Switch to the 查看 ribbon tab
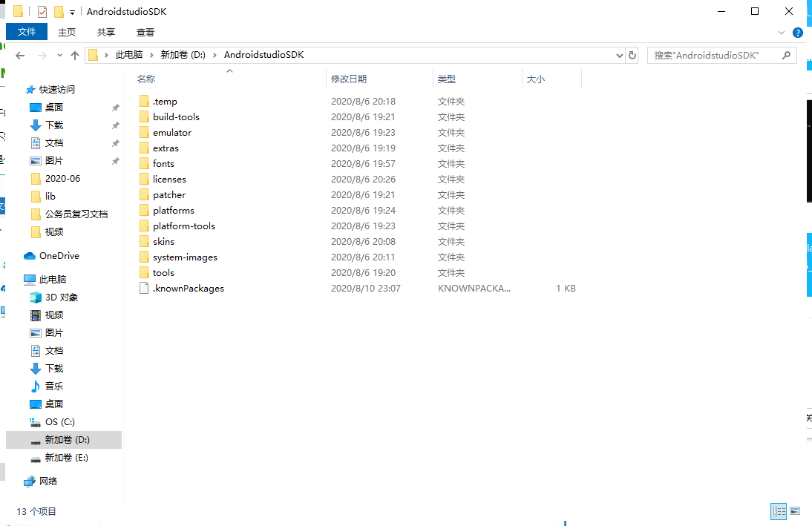This screenshot has width=812, height=526. coord(145,32)
